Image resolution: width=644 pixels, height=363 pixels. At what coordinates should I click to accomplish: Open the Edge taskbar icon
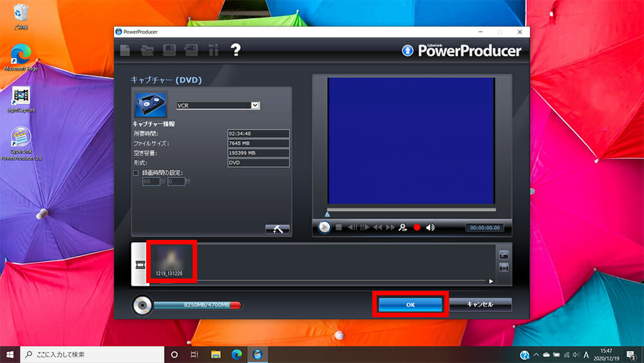coord(236,355)
